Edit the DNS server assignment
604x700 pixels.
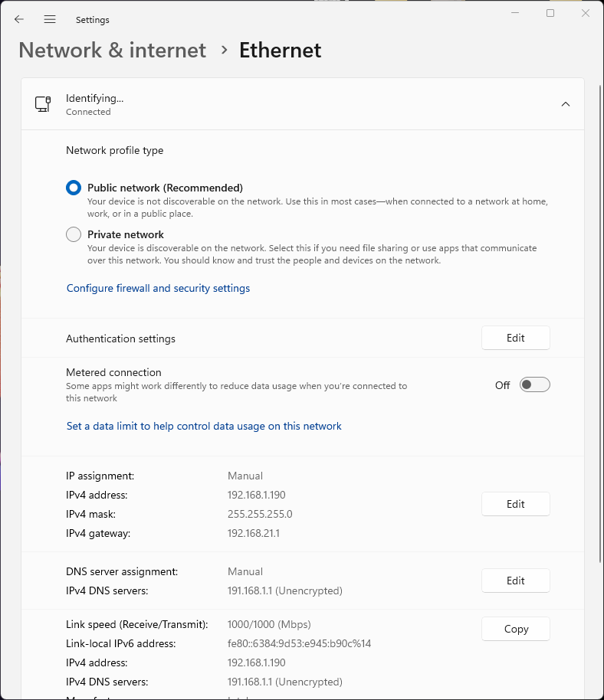tap(515, 581)
